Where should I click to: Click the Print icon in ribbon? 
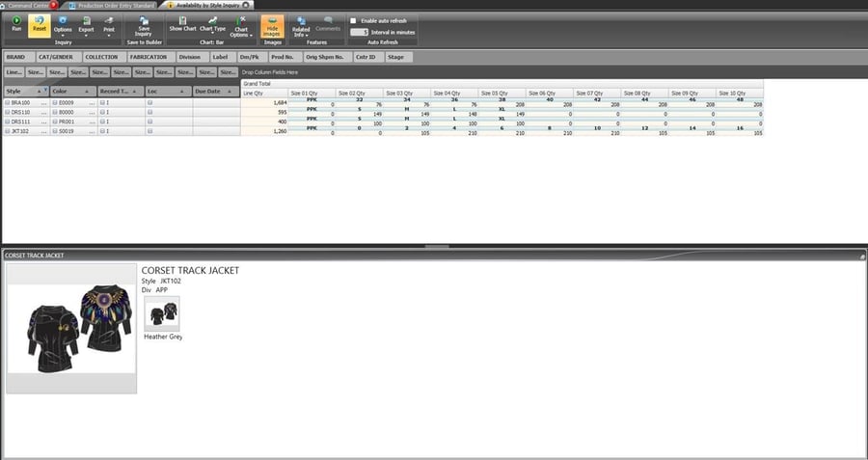click(x=109, y=25)
